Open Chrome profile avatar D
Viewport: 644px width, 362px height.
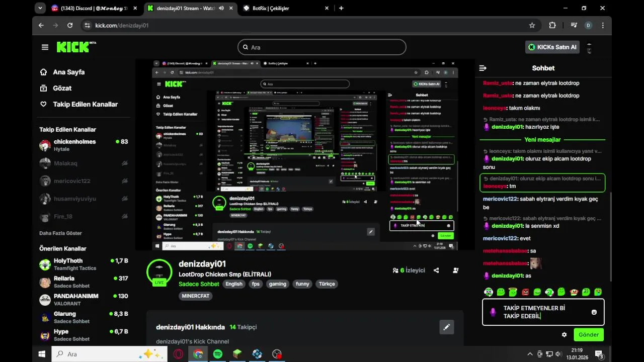[x=588, y=25]
